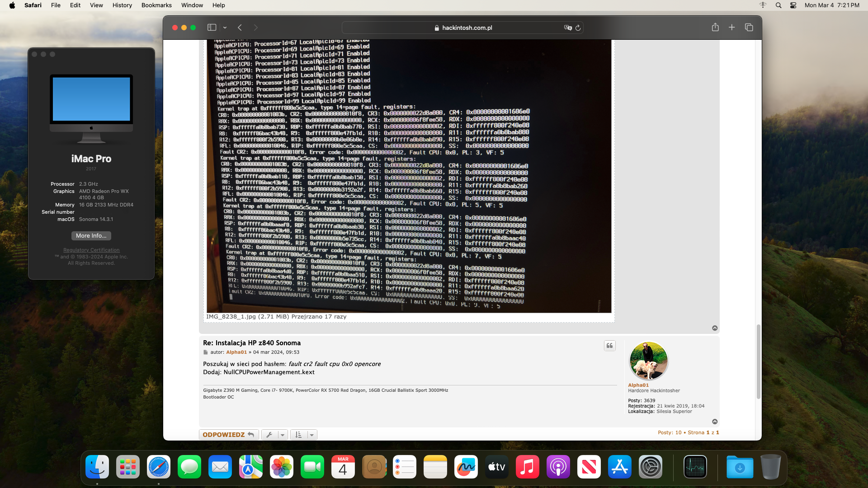
Task: Open the tab group dropdown chevron
Action: click(x=225, y=28)
